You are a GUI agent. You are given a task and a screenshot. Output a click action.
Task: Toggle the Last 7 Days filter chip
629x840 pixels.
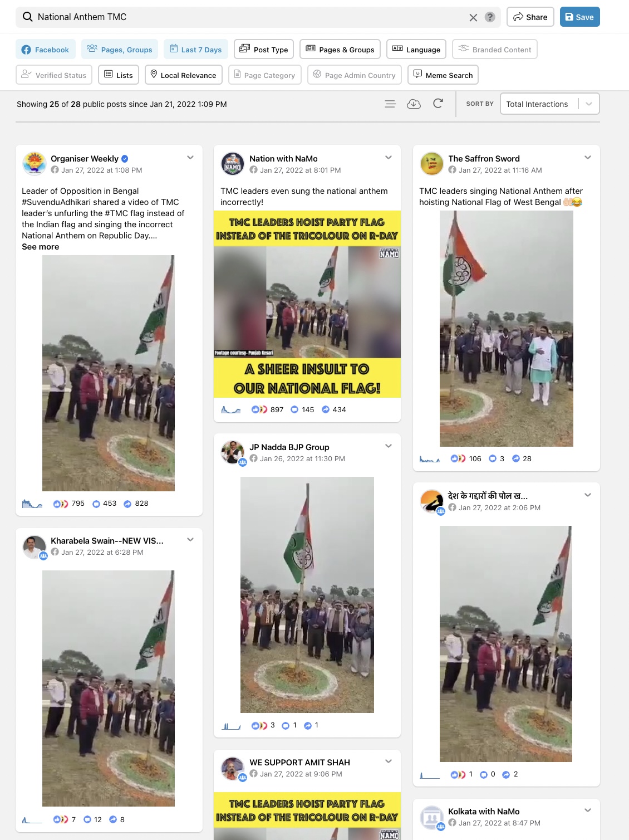196,49
